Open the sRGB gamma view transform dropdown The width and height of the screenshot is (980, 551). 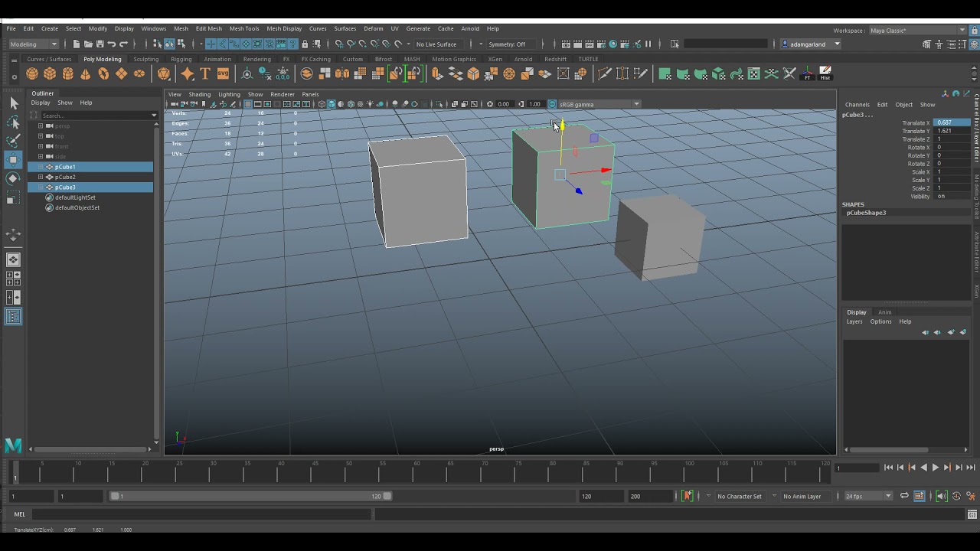tap(599, 104)
